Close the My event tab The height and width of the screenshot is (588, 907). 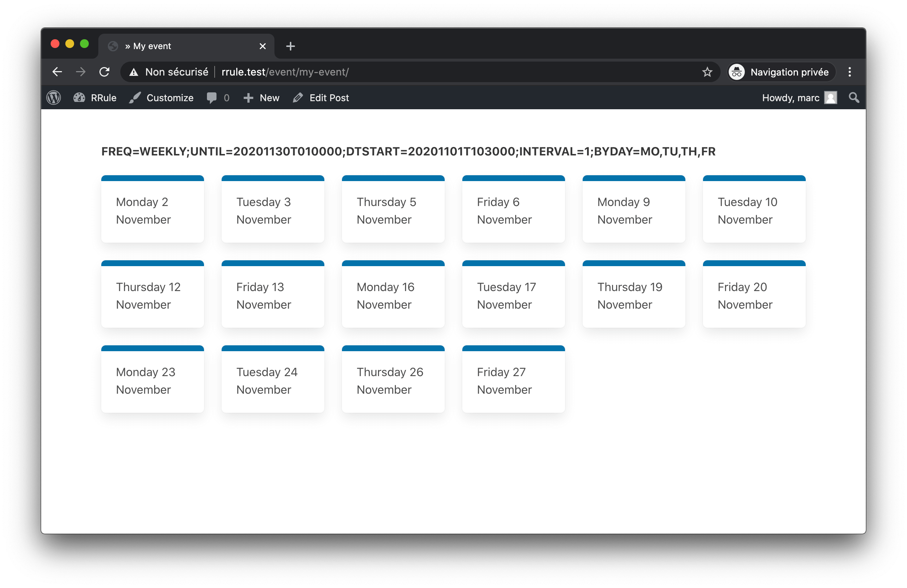click(x=263, y=46)
